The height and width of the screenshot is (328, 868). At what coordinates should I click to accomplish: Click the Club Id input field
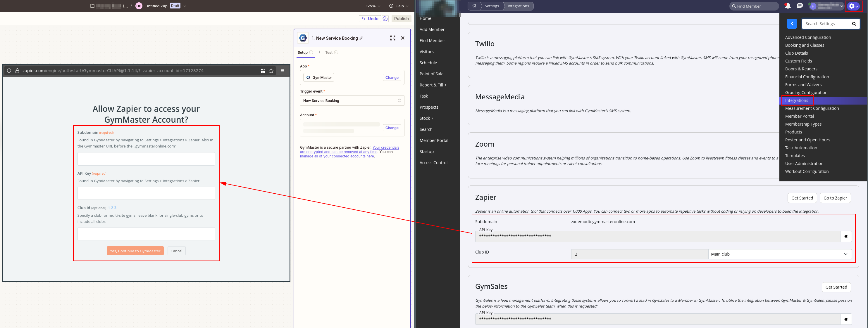[146, 234]
